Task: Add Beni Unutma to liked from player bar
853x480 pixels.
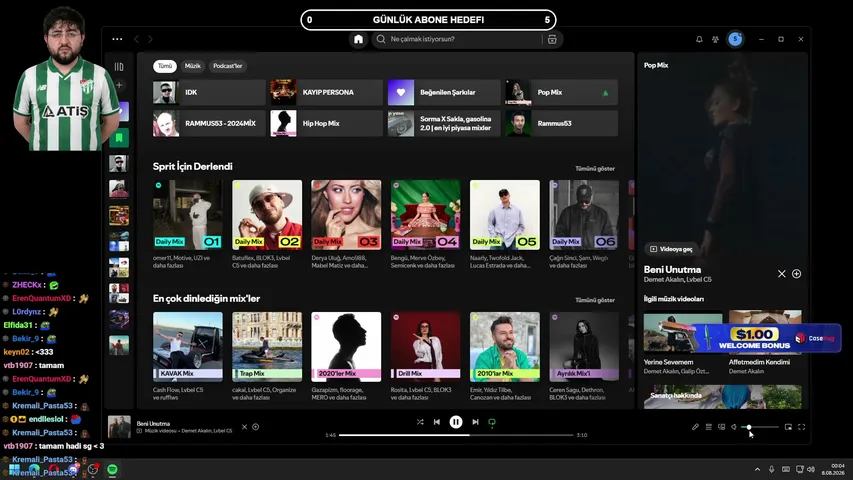Action: pos(256,427)
